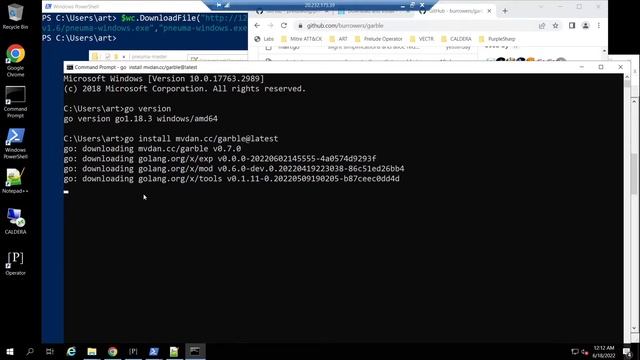Screen dimensions: 640x360
Task: Click the "downloading mvdan.cc/garble v0.7.0" line
Action: (x=162, y=149)
